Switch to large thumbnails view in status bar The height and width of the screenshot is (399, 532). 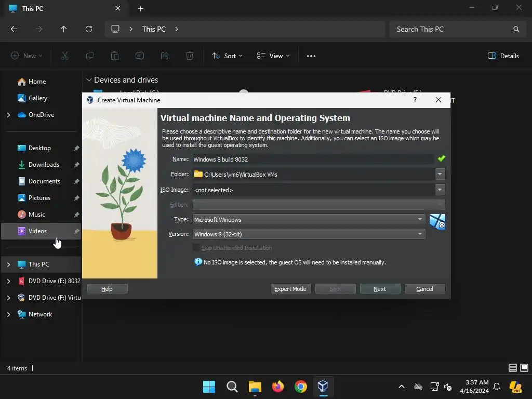524,368
